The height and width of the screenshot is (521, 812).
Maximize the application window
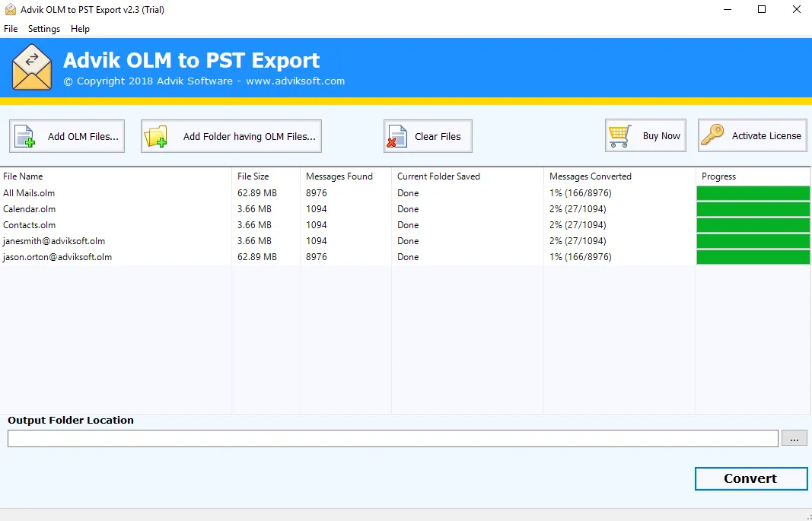762,10
